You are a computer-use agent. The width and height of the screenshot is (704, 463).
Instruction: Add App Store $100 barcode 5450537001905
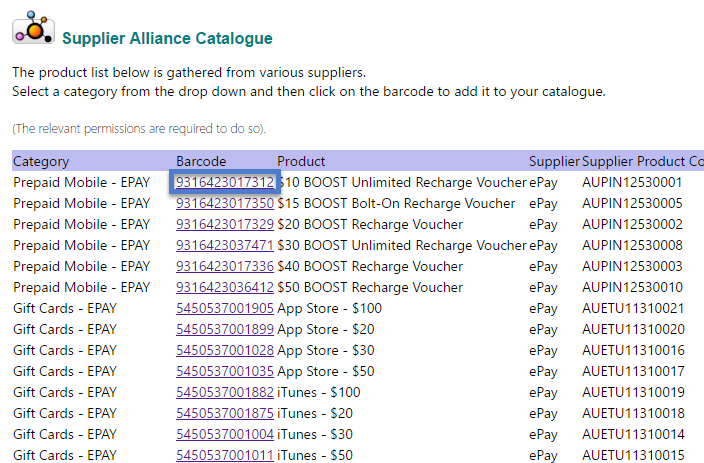[225, 308]
